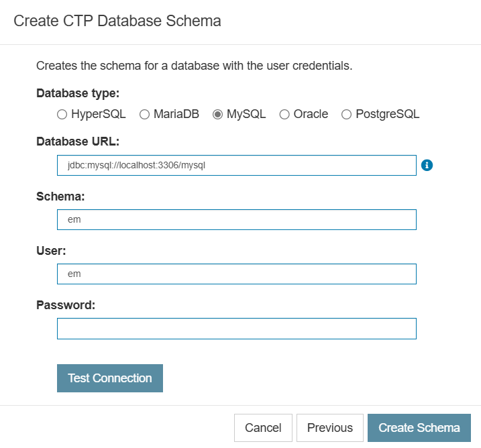Viewport: 481px width, 448px height.
Task: Click the Database URL info icon
Action: (x=427, y=165)
